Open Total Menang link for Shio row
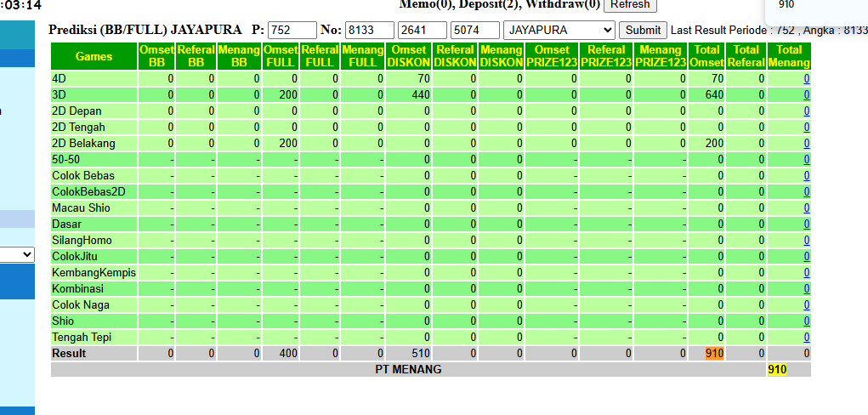The height and width of the screenshot is (415, 868). tap(807, 321)
